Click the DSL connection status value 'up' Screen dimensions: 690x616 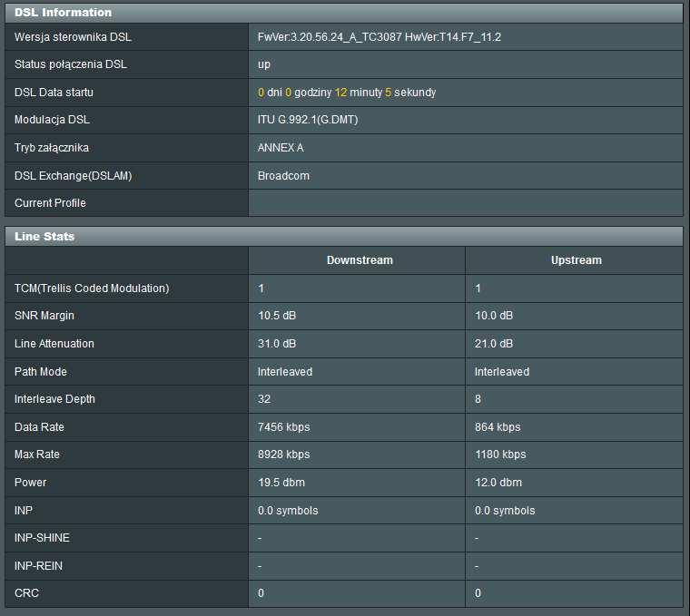click(264, 64)
